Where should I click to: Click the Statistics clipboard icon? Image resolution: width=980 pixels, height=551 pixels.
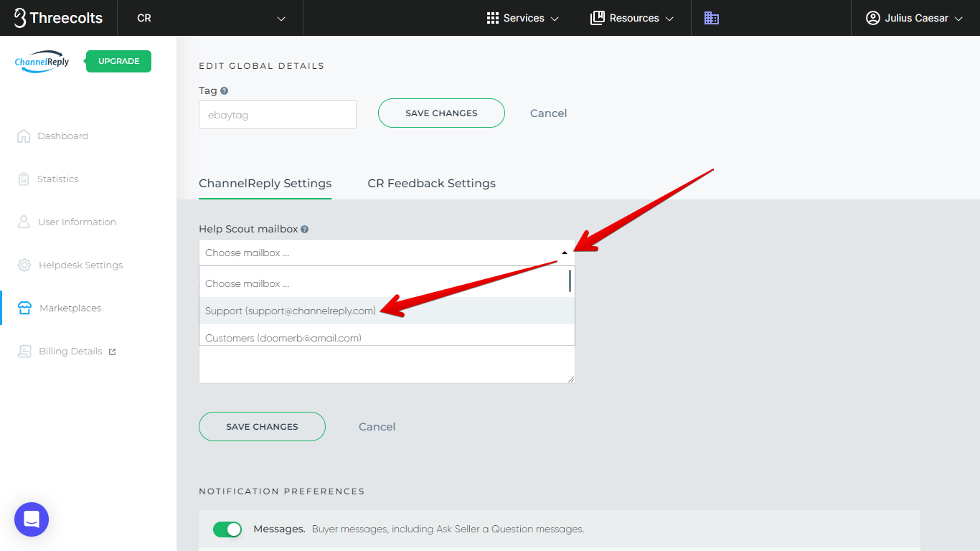24,179
